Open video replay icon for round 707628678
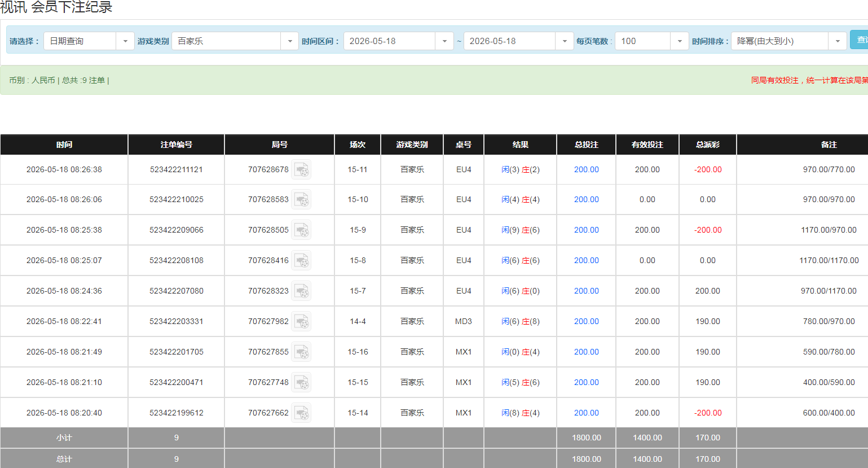The height and width of the screenshot is (468, 868). (301, 169)
